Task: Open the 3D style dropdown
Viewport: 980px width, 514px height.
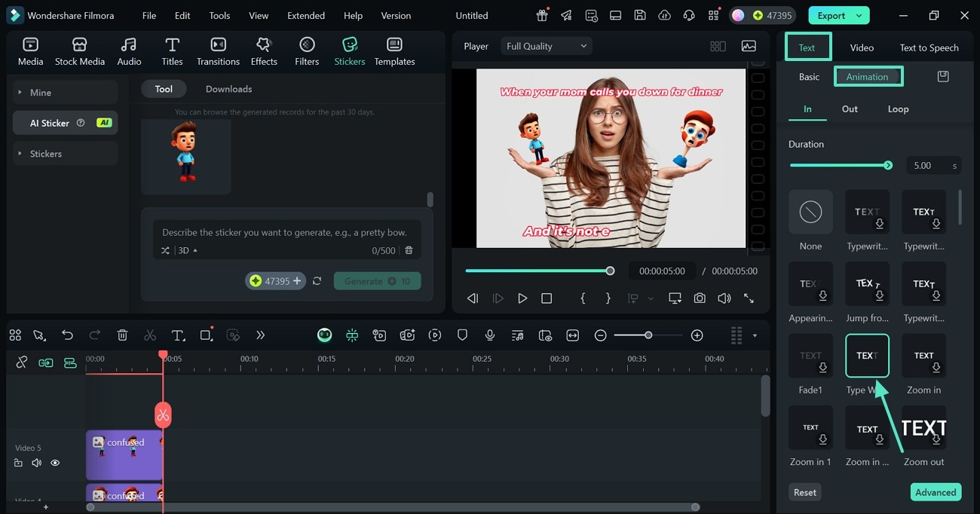Action: click(188, 250)
